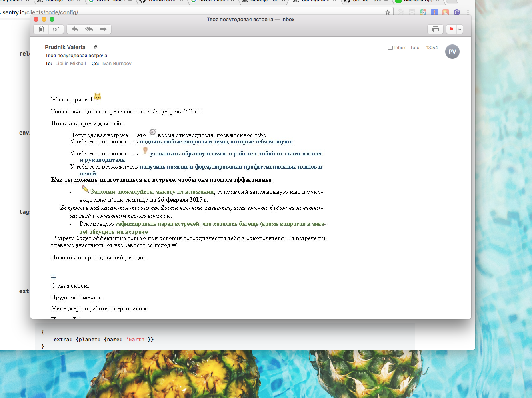Viewport: 532px width, 398px height.
Task: Click the line 'Появятся вопросы, пиши/приходи.'
Action: click(99, 257)
